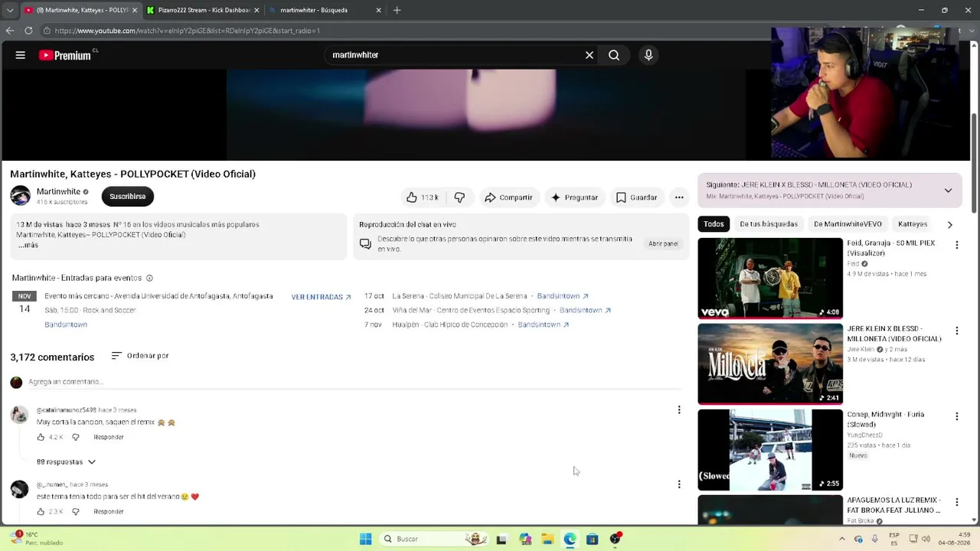980x551 pixels.
Task: Reply to catalinamunoz5498 comment
Action: click(x=109, y=437)
